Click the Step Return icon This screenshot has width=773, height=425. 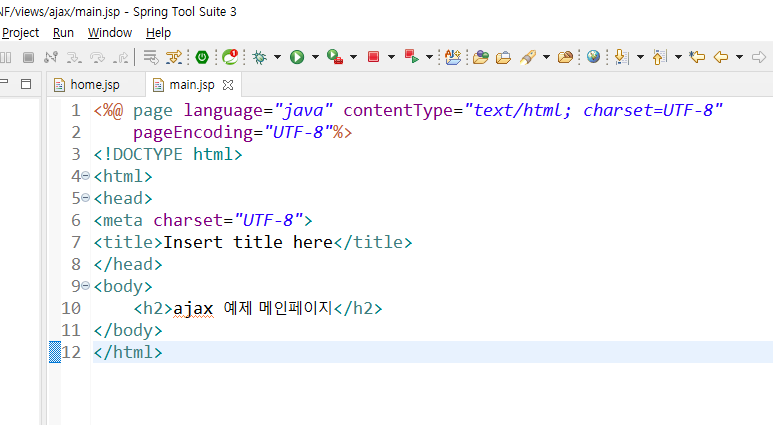[x=121, y=57]
